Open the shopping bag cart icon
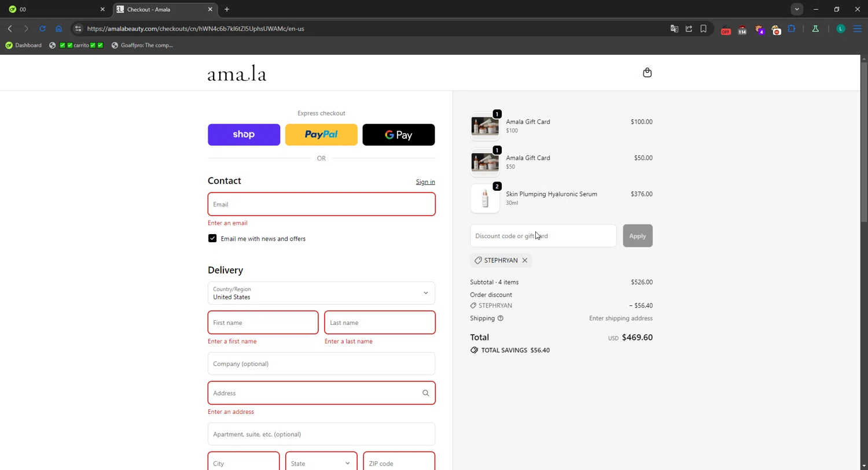Screen dimensions: 868x470 [x=647, y=72]
